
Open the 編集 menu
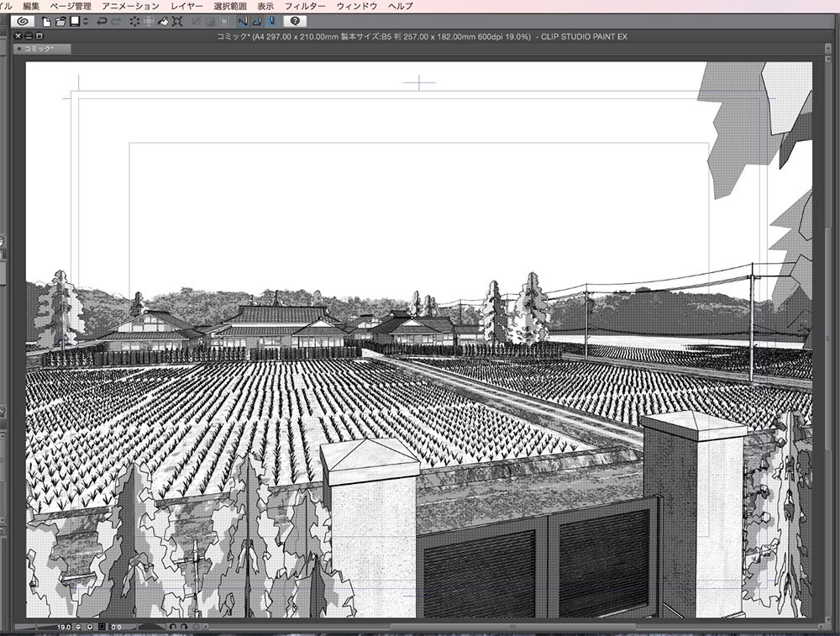pyautogui.click(x=31, y=6)
